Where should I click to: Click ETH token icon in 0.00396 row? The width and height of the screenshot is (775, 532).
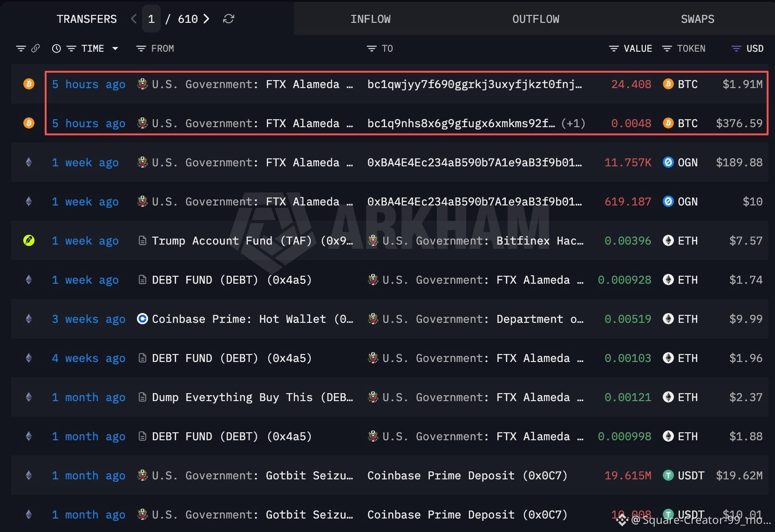[x=668, y=240]
